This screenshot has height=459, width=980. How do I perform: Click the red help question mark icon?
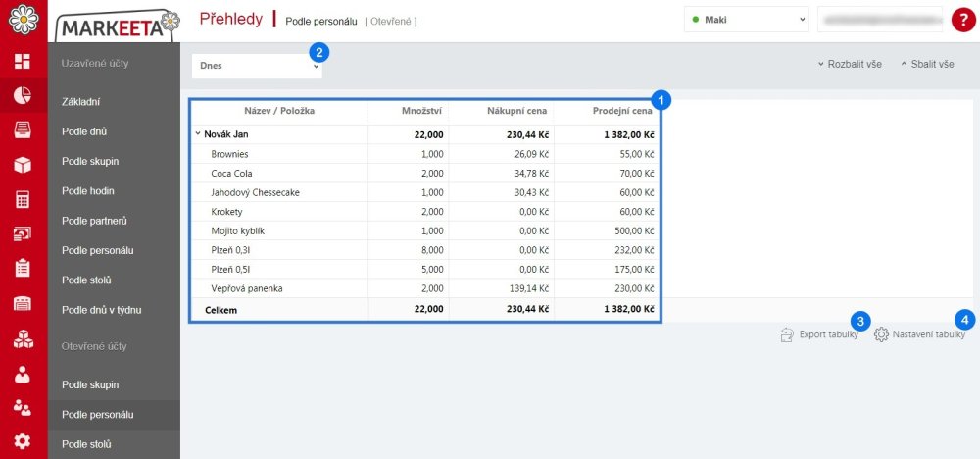click(963, 20)
